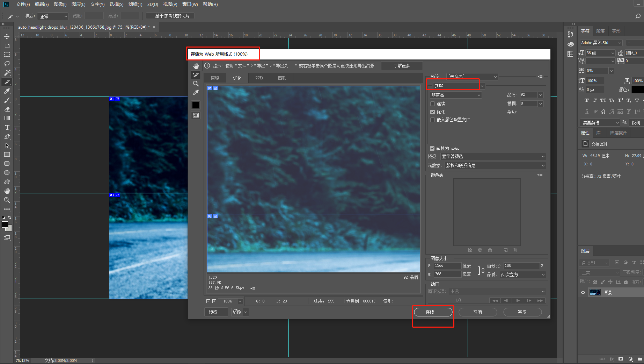The image size is (644, 364).
Task: Select the Ellipse shape tool
Action: click(7, 173)
